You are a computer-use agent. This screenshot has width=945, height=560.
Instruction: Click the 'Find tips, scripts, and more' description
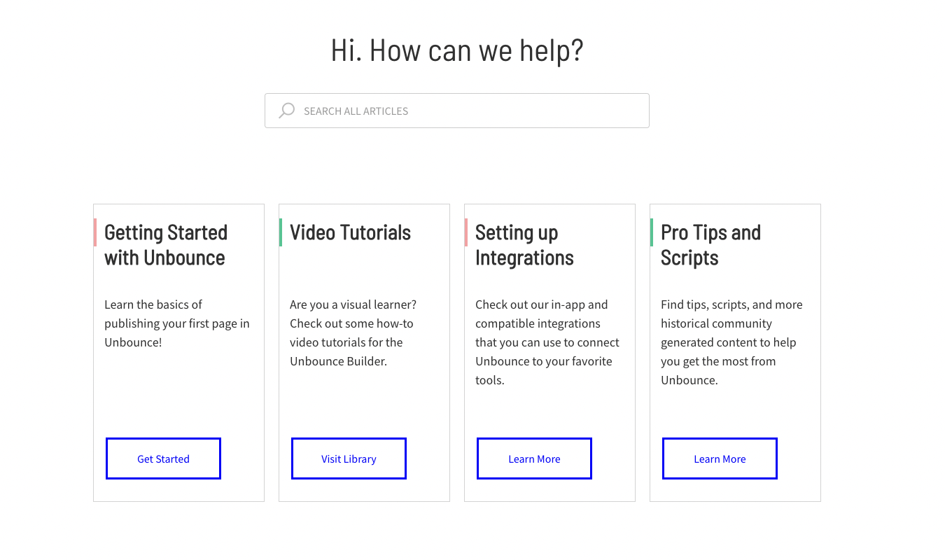click(731, 342)
